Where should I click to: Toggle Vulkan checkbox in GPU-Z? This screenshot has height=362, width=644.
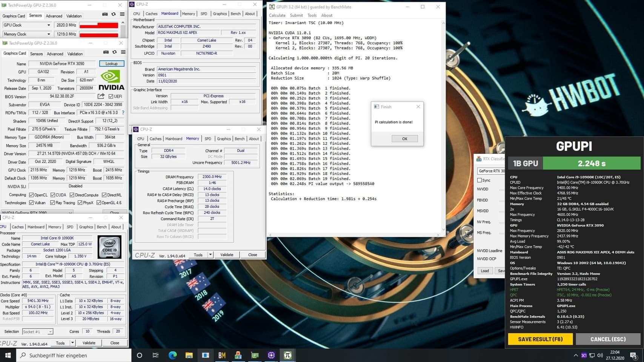click(31, 203)
